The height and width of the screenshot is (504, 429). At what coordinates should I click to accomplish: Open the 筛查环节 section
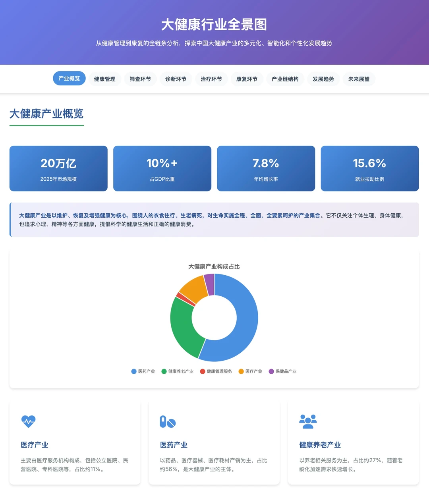(x=140, y=79)
